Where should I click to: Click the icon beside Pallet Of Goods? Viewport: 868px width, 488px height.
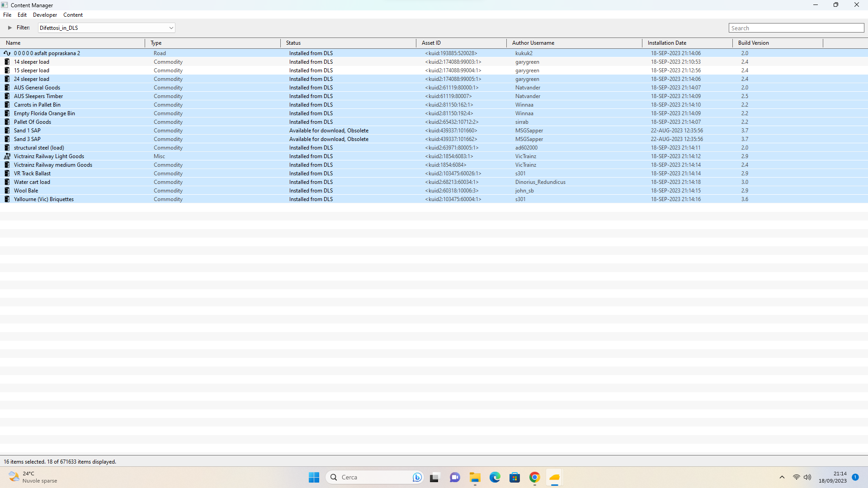point(7,122)
